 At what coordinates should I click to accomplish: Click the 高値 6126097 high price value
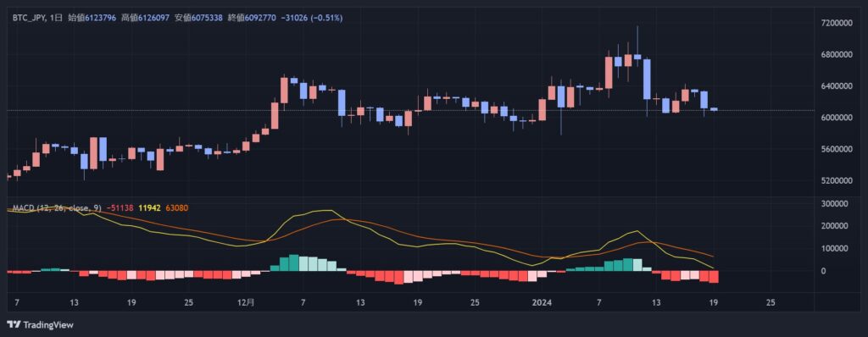[x=145, y=19]
